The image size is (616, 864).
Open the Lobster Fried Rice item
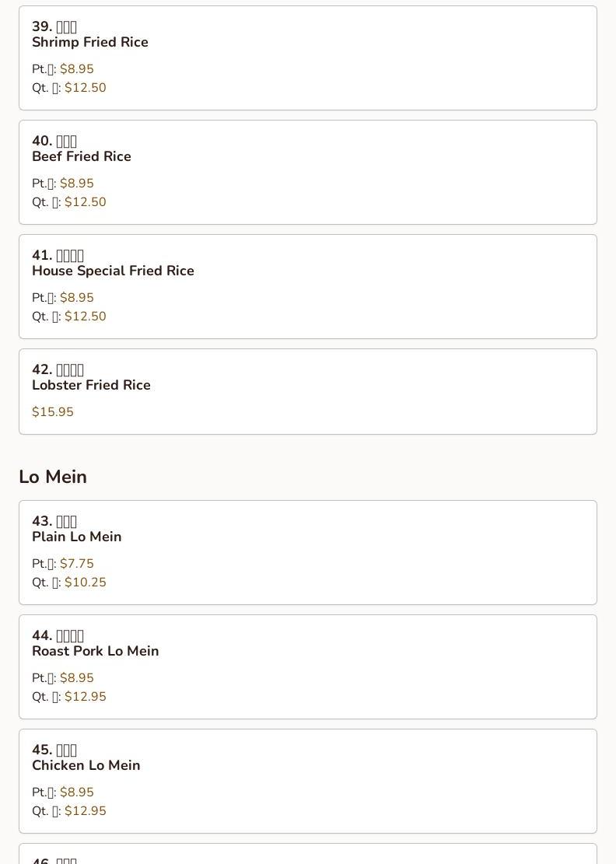(91, 385)
